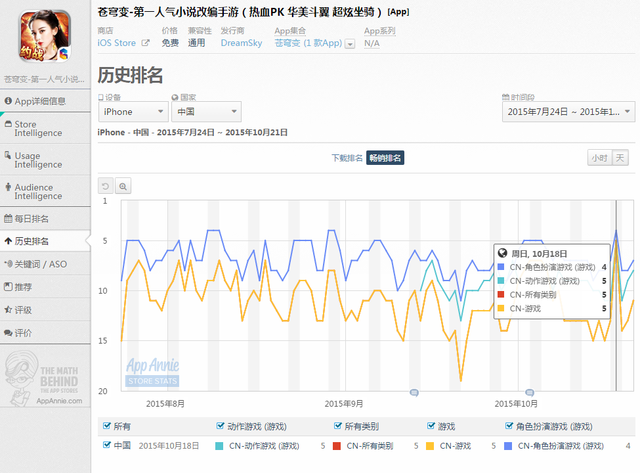
Task: Select 历史排名 arrow icon in sidebar
Action: point(8,241)
